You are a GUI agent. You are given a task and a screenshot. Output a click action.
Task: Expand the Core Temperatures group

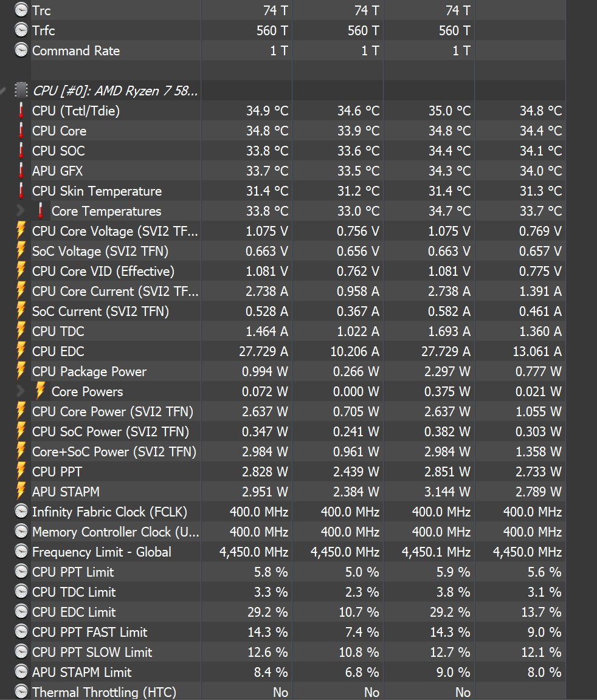(x=21, y=211)
